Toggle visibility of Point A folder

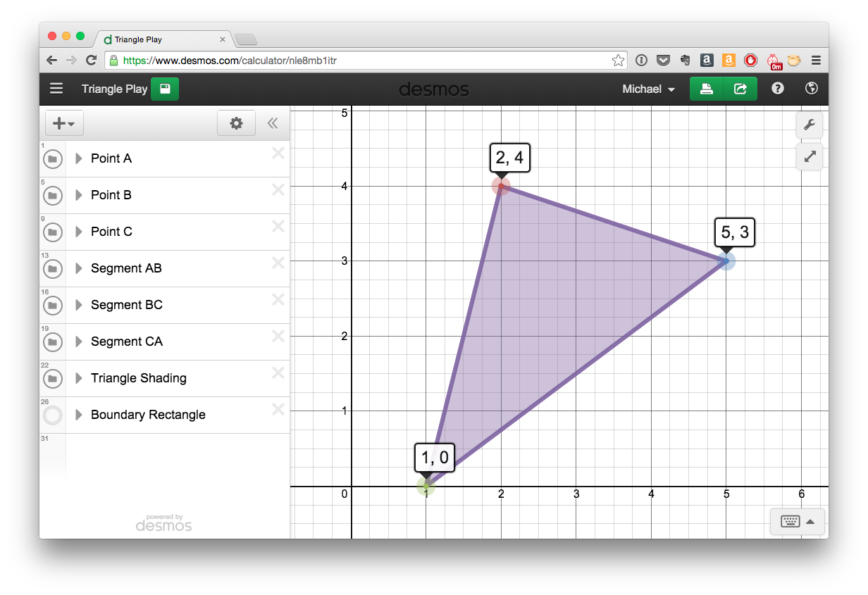coord(52,159)
